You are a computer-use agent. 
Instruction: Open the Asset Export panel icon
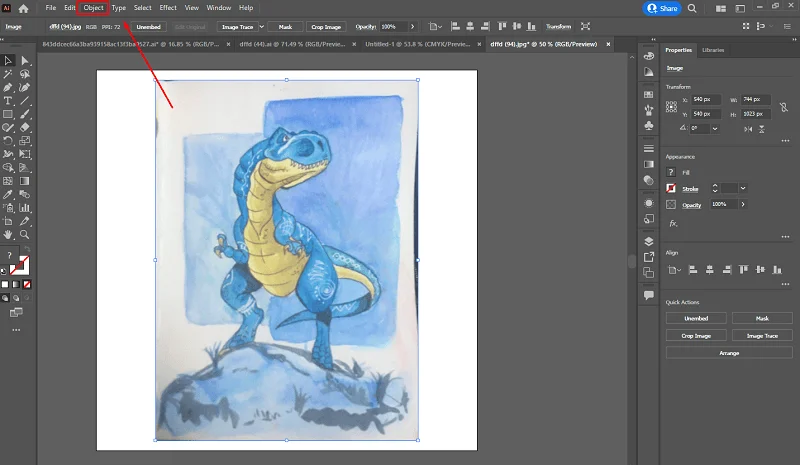(x=648, y=257)
